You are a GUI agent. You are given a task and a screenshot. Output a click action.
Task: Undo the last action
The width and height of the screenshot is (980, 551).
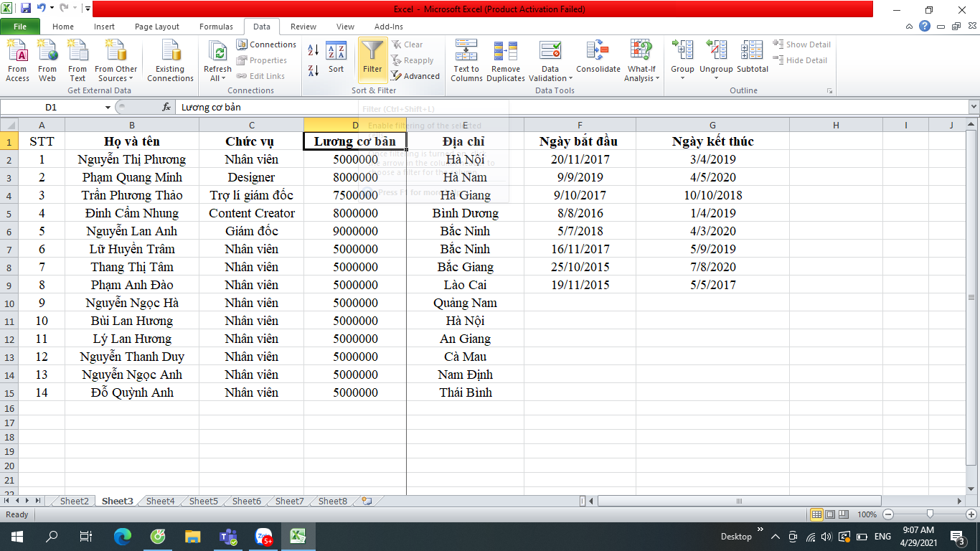pyautogui.click(x=42, y=9)
